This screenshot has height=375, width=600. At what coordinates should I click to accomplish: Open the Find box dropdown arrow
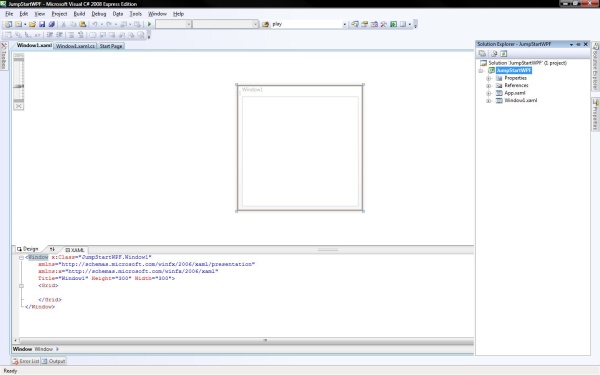(344, 24)
